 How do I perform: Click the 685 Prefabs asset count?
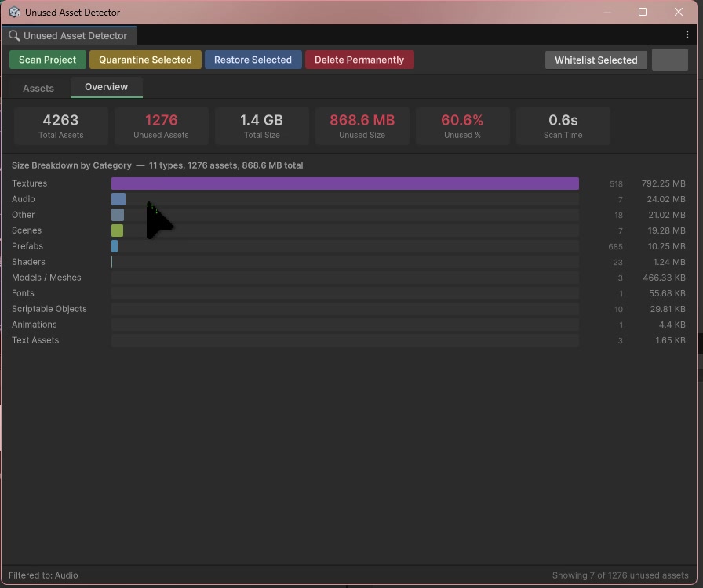point(616,246)
